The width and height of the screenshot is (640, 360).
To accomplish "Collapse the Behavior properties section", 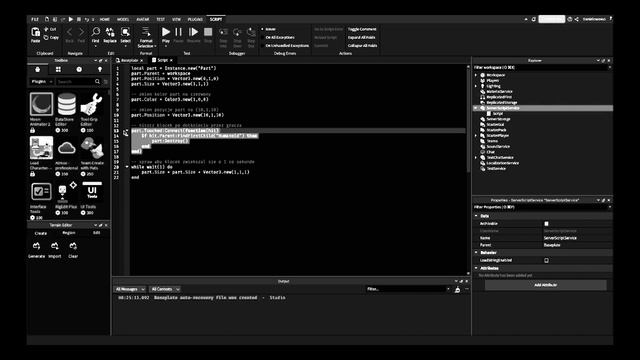I will [x=476, y=253].
